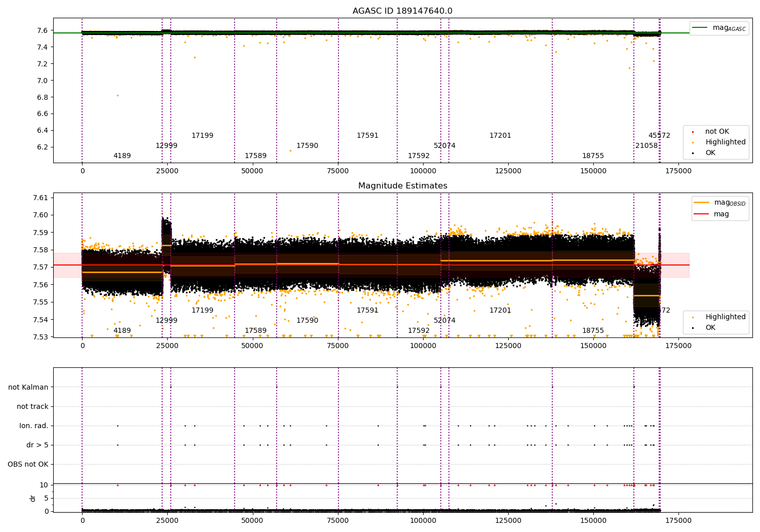
Task: Click OBSID label 21058 in top plot
Action: click(647, 146)
